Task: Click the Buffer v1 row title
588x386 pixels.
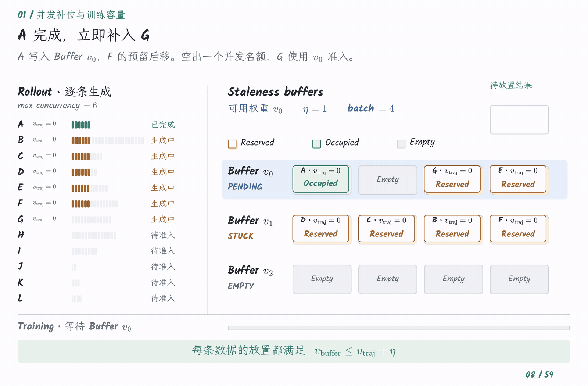Action: pyautogui.click(x=250, y=221)
